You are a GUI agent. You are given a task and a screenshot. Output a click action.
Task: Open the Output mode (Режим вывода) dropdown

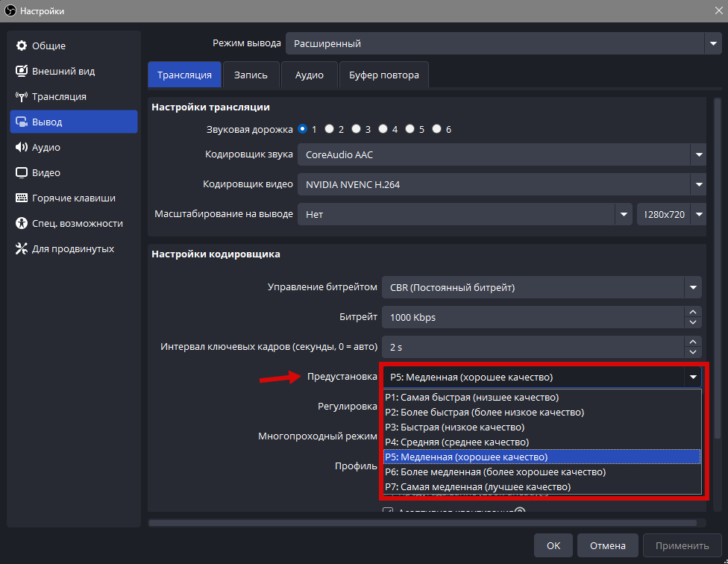click(503, 43)
